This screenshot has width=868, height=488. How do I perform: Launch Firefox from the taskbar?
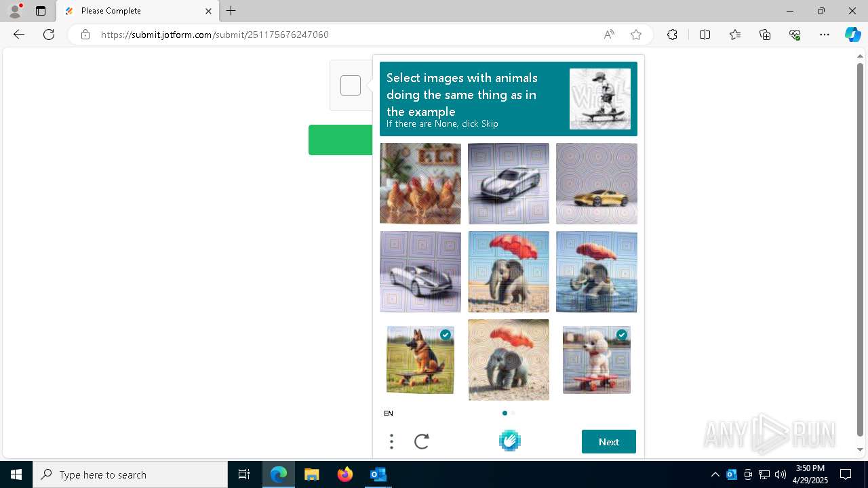(x=344, y=474)
